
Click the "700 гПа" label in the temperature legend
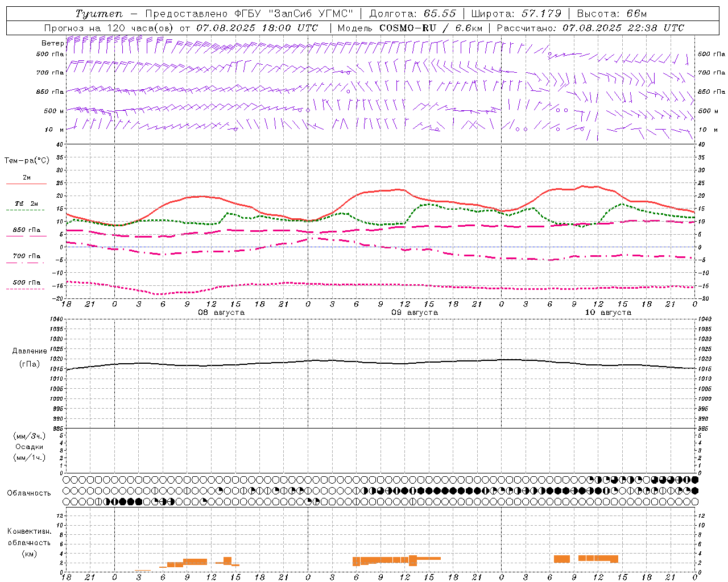point(26,256)
